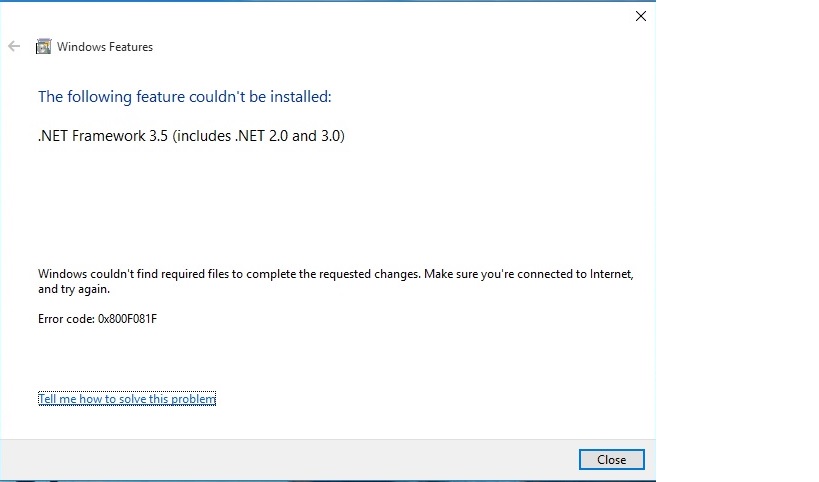Click the "Error code:" label

(x=64, y=319)
